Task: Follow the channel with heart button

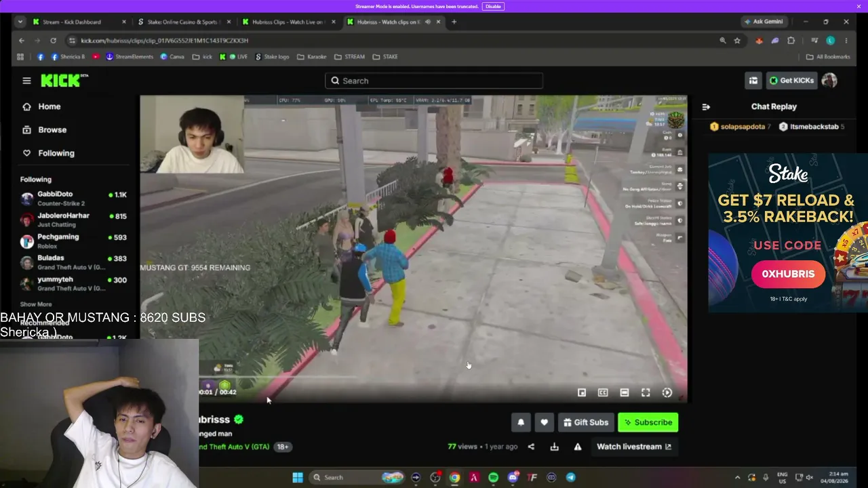Action: [x=544, y=422]
